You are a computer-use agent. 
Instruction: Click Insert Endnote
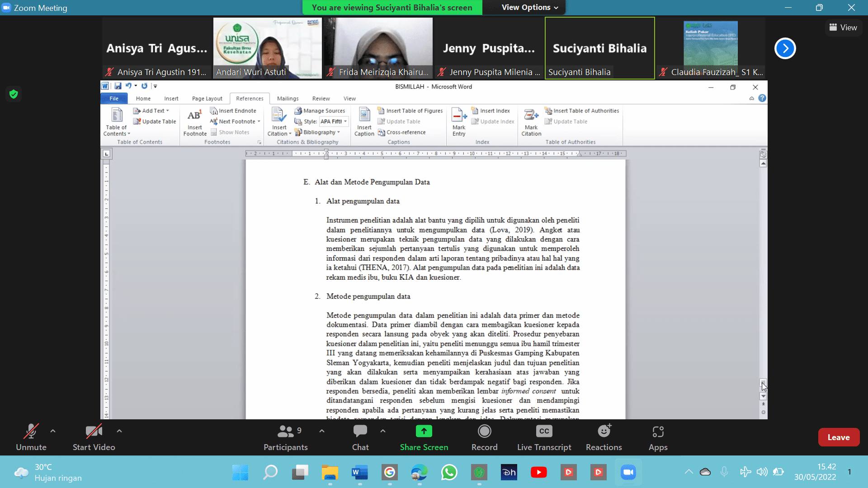click(x=233, y=111)
